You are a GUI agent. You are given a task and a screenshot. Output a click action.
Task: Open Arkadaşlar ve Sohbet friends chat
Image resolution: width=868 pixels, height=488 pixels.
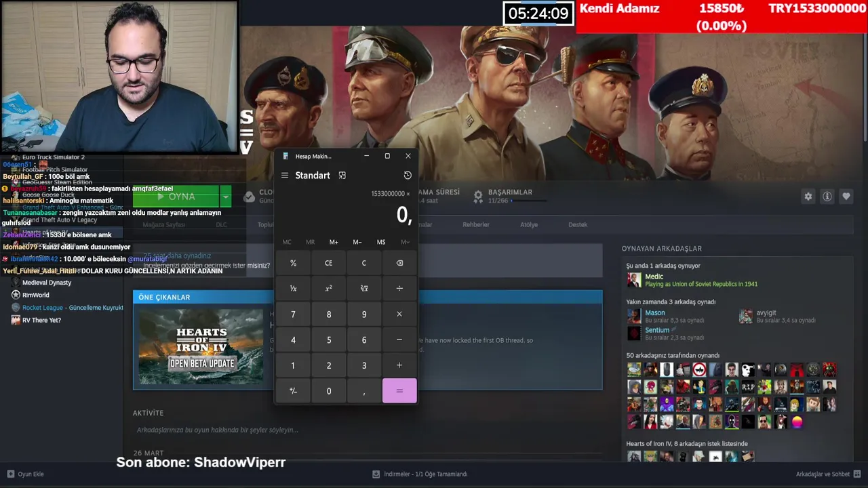pyautogui.click(x=828, y=474)
